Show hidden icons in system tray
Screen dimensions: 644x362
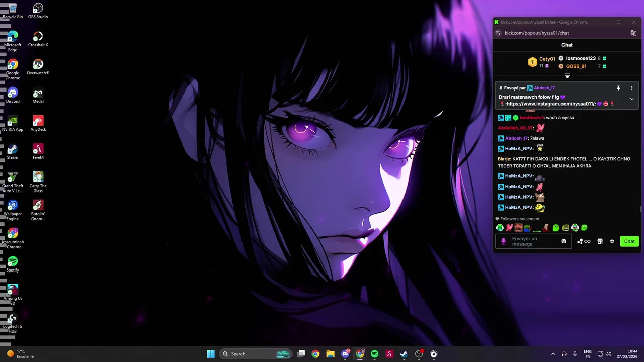coord(553,354)
